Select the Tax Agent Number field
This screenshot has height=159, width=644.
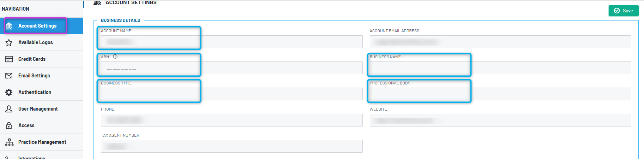[x=231, y=146]
